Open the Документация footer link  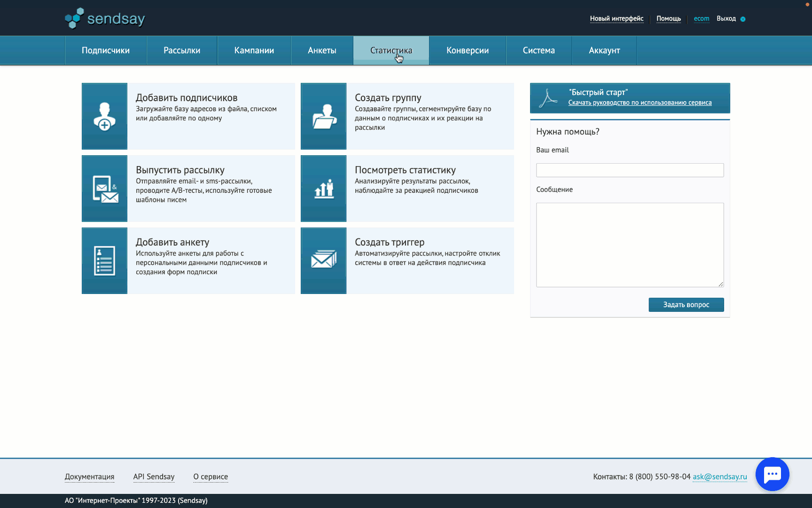[89, 476]
